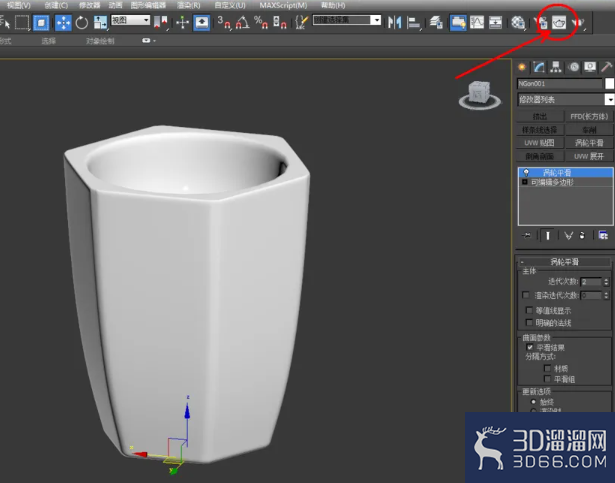
Task: Toggle Window/Crossing selection mode
Action: (x=41, y=22)
